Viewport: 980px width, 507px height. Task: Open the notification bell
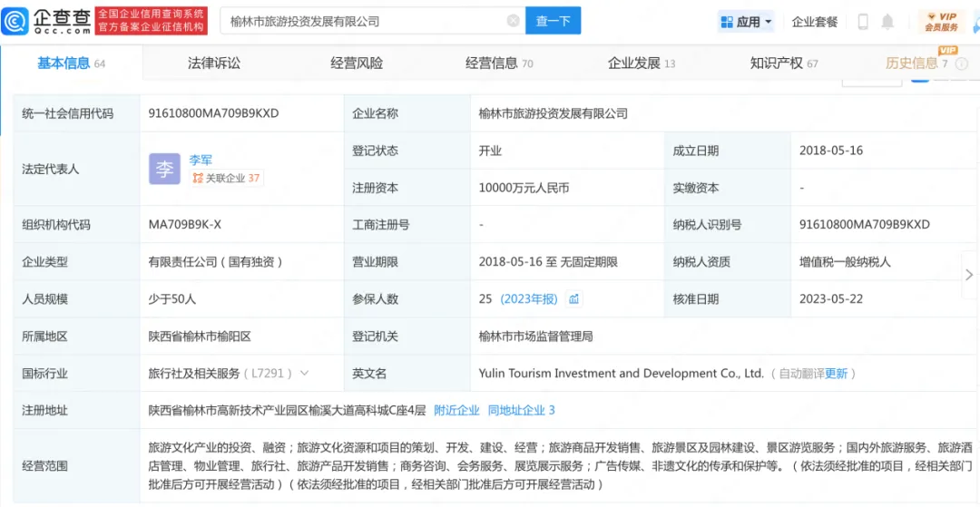tap(887, 21)
